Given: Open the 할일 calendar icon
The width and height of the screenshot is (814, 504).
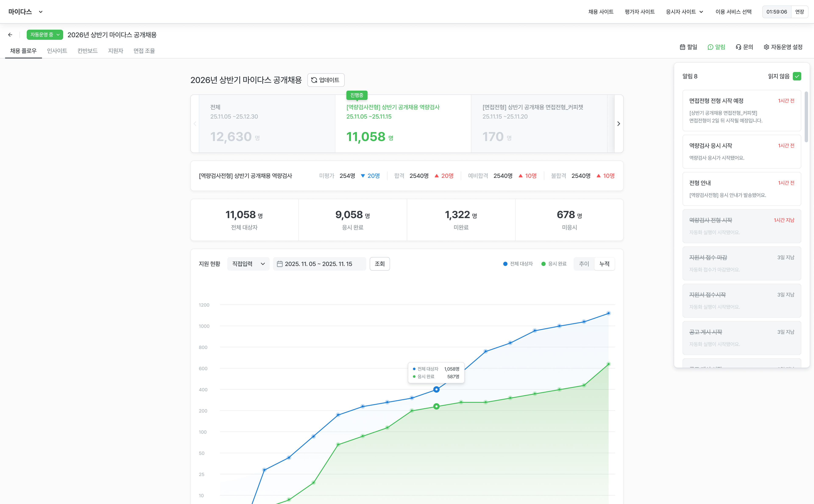Looking at the screenshot, I should click(x=682, y=47).
